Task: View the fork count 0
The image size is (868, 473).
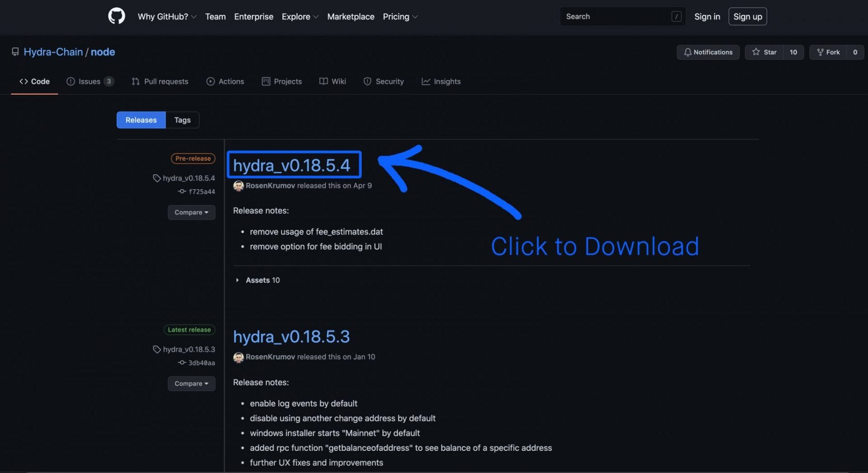Action: click(x=855, y=52)
